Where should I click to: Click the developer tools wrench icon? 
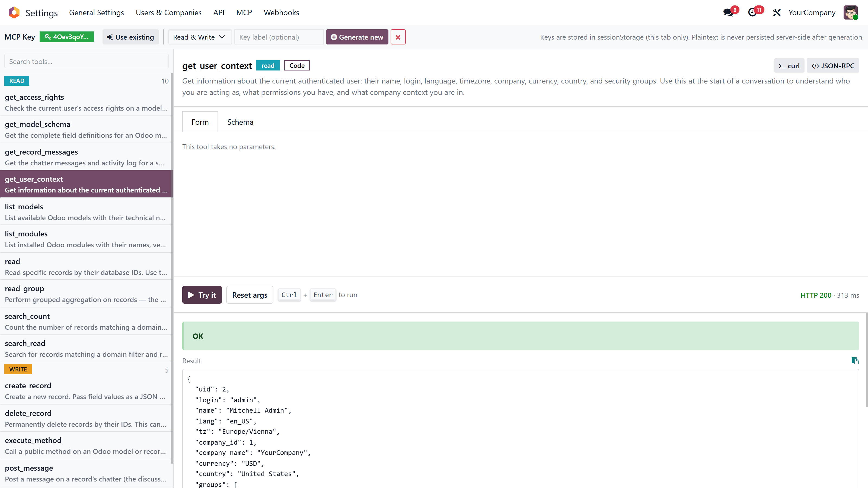(x=776, y=12)
